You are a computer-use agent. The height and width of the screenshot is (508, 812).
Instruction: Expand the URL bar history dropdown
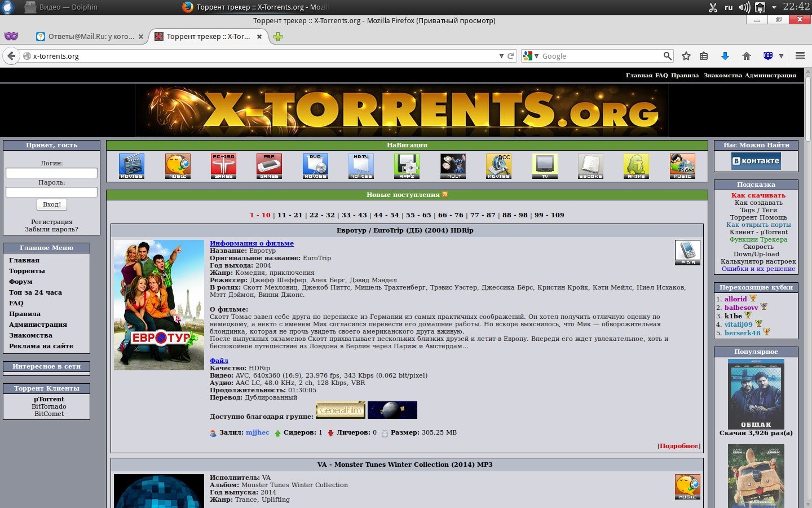tap(501, 56)
